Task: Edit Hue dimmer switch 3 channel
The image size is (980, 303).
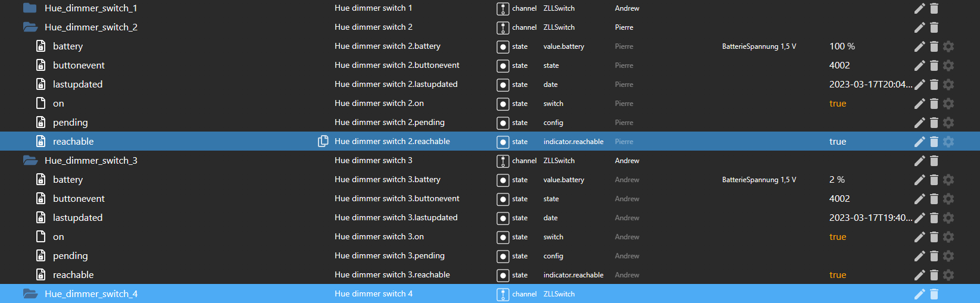Action: point(920,161)
